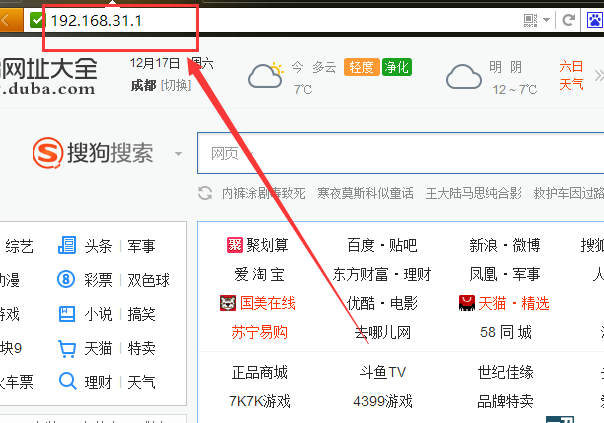Open 7K7K游戏 link
Screen dimensions: 604x423
[x=260, y=401]
